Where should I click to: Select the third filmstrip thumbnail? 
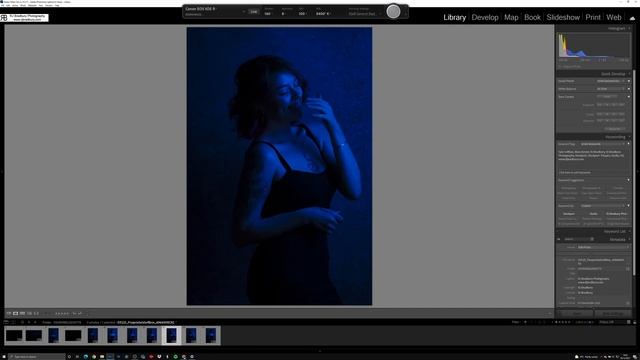(x=53, y=336)
